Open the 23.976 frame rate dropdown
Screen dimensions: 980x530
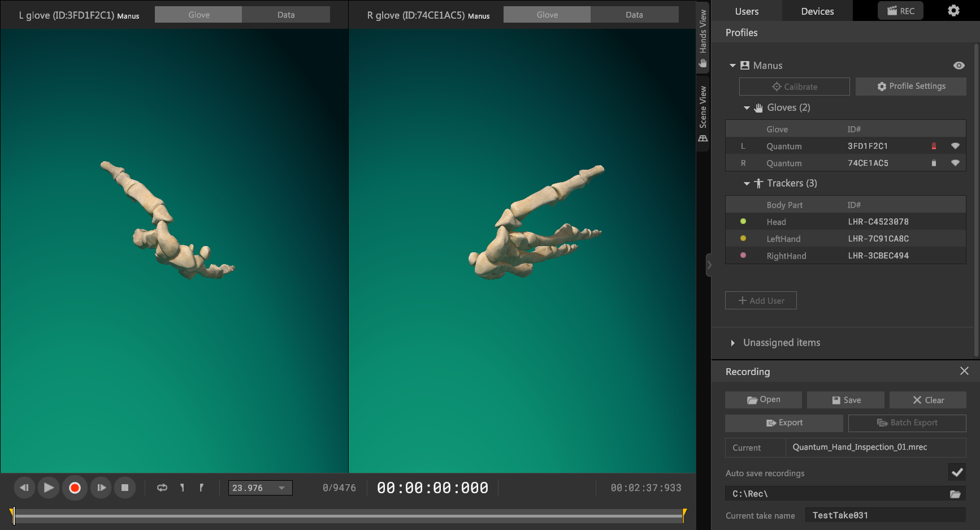pos(260,488)
